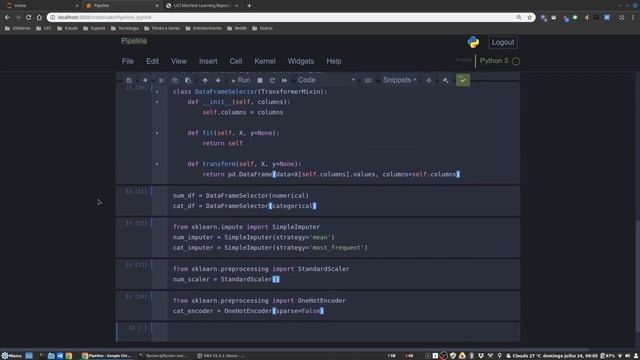Open a new browser tab

point(249,6)
